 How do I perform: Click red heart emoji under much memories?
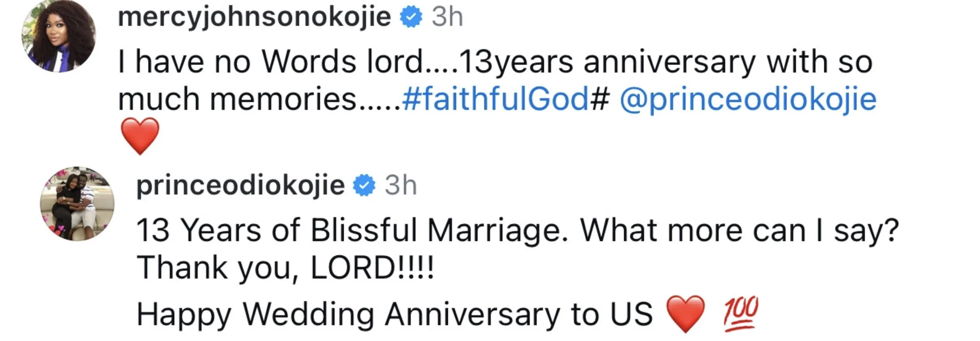(140, 136)
